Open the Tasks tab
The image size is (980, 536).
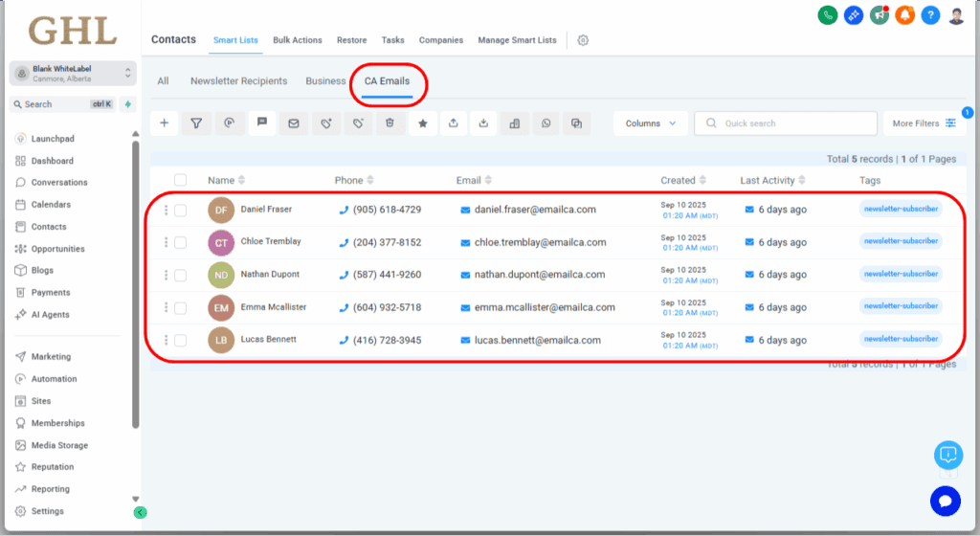click(393, 40)
